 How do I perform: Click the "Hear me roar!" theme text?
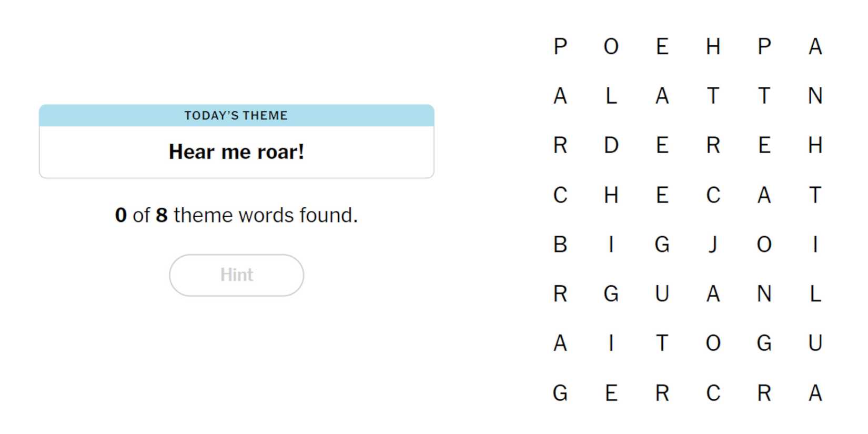point(236,152)
